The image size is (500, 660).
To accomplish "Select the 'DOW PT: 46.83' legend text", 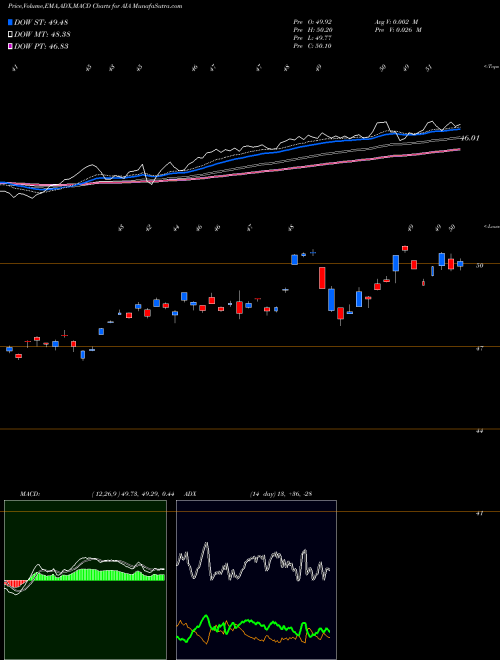I will coord(41,46).
